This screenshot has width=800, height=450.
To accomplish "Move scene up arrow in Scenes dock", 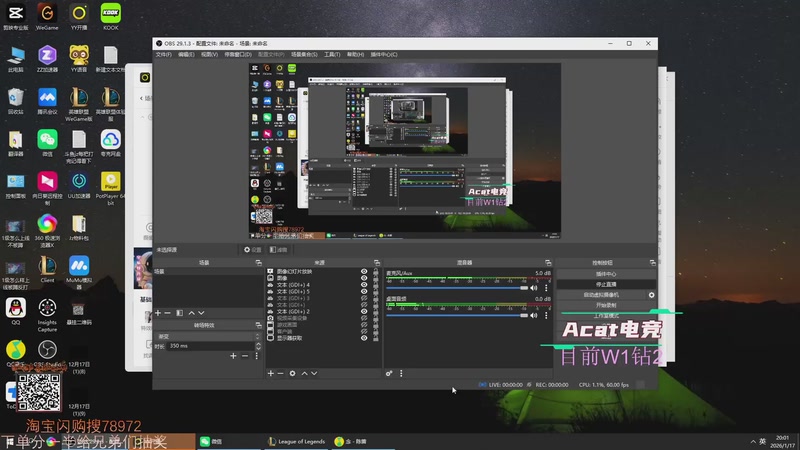I will [x=191, y=313].
